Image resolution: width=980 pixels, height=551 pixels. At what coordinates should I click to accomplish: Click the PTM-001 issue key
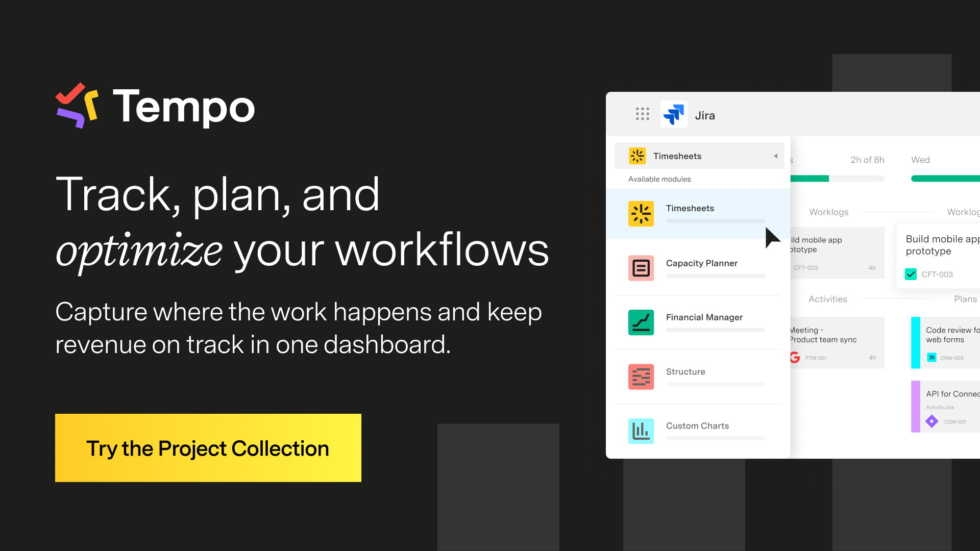point(816,358)
